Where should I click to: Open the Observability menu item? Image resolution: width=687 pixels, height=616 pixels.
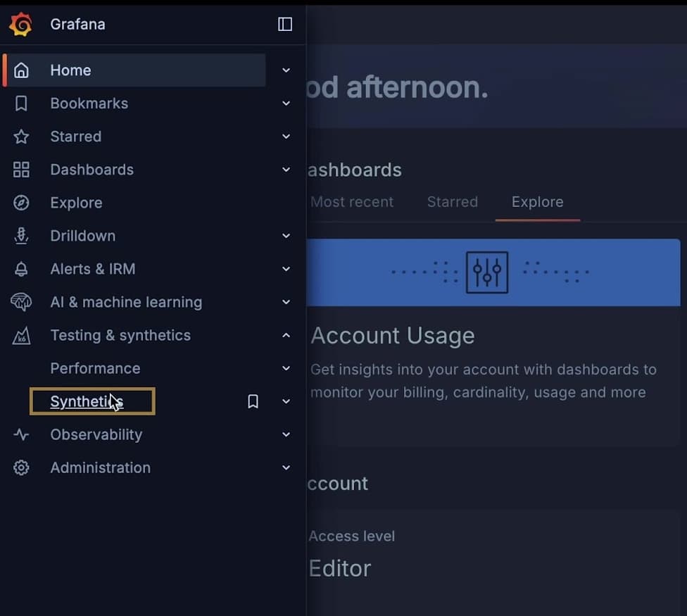click(96, 434)
